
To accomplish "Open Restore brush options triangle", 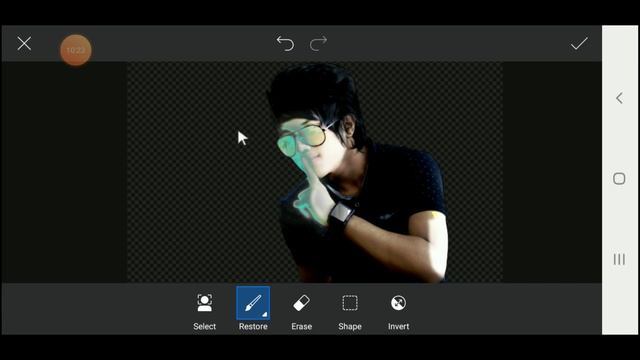I will (264, 314).
